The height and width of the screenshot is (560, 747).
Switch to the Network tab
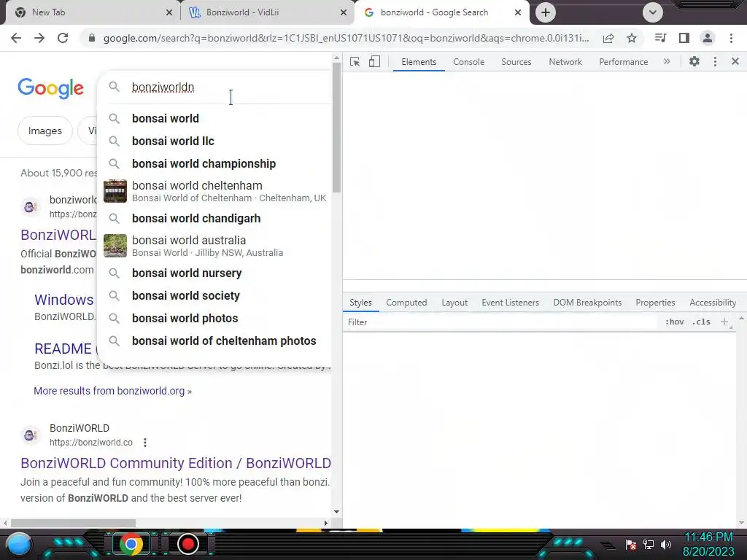(565, 62)
